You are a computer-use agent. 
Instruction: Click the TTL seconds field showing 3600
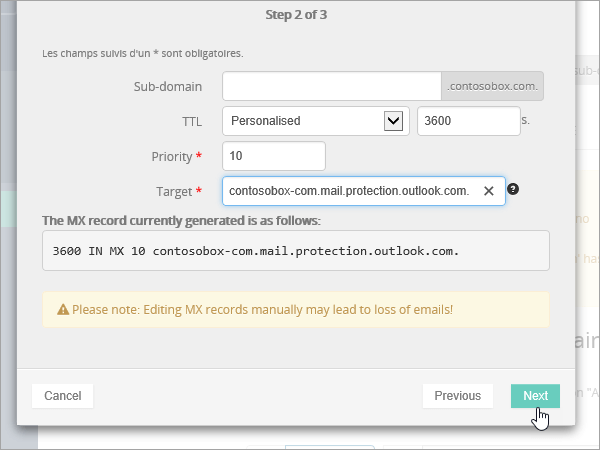(x=467, y=121)
